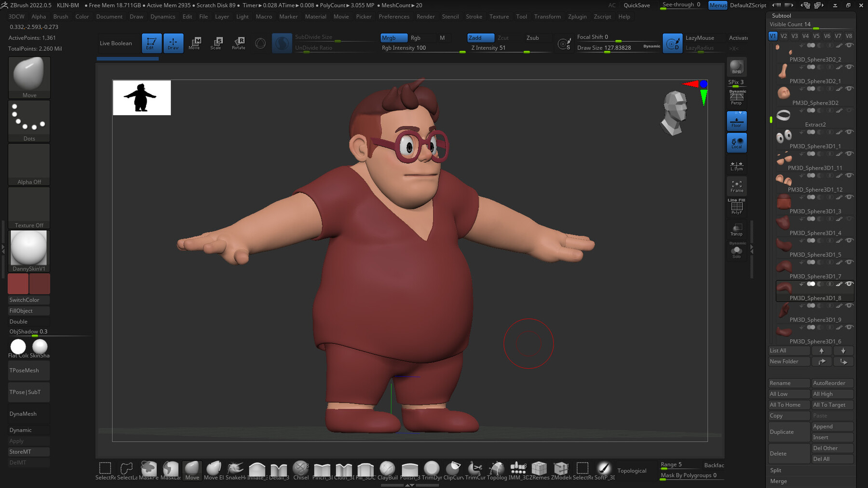
Task: Select the ClayBuildup brush icon
Action: click(387, 470)
